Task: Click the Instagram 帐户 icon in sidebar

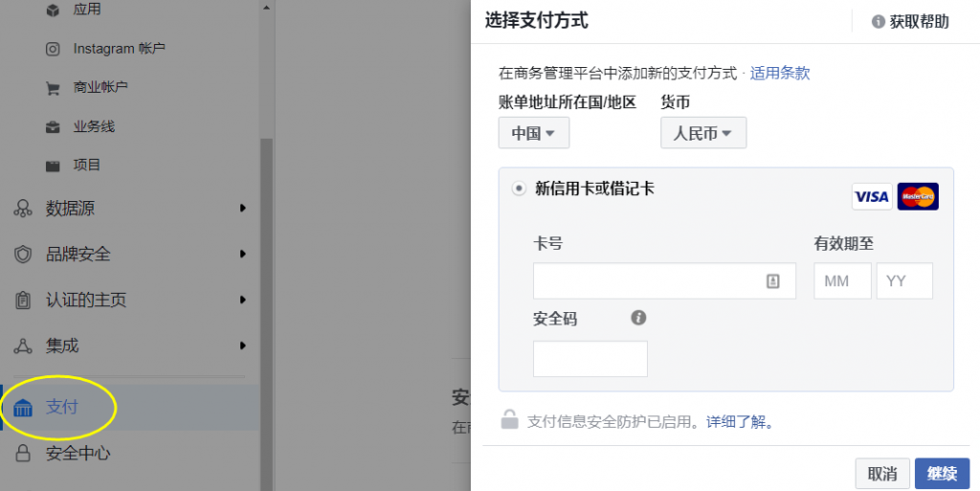Action: pos(54,49)
